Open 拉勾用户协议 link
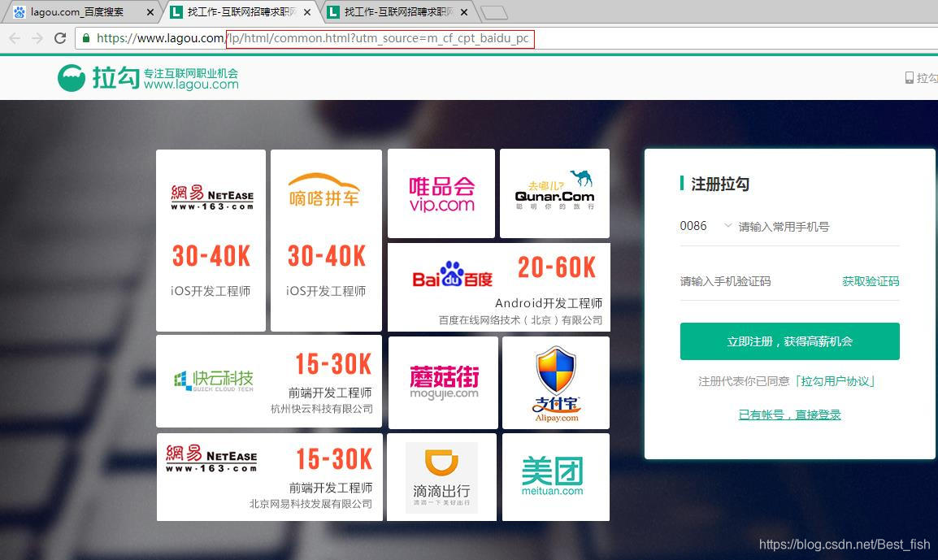This screenshot has height=560, width=938. pyautogui.click(x=835, y=381)
